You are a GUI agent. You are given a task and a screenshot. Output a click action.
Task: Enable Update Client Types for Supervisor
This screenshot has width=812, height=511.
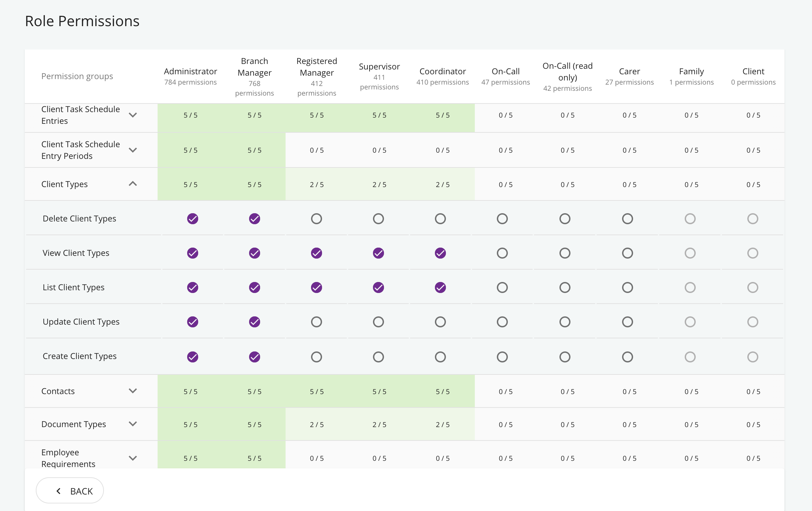click(x=378, y=322)
